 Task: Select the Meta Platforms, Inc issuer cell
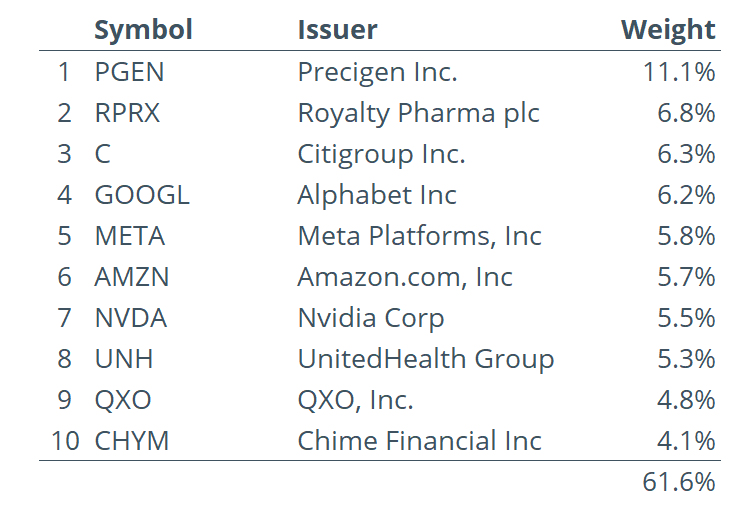(x=419, y=236)
